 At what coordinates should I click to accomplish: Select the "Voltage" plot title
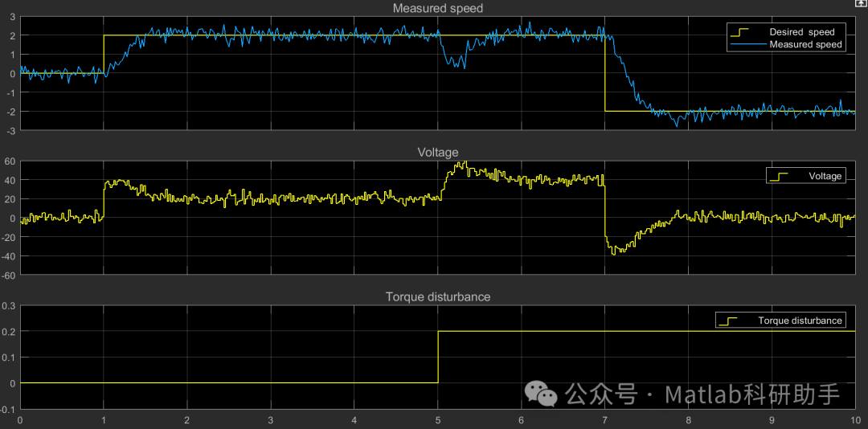point(436,152)
